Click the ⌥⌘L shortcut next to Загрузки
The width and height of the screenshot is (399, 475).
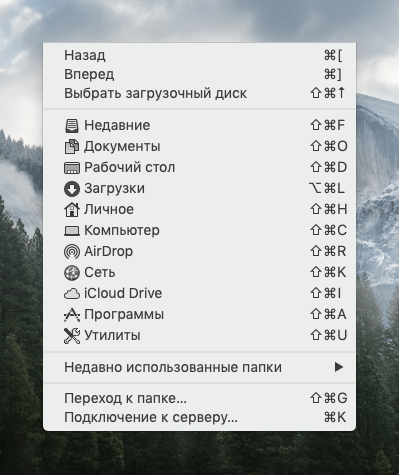[327, 189]
